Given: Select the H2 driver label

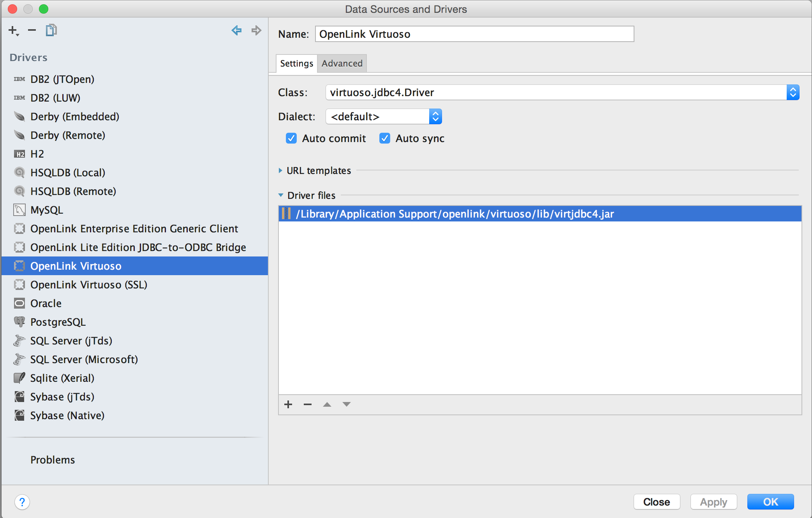Looking at the screenshot, I should click(x=37, y=154).
